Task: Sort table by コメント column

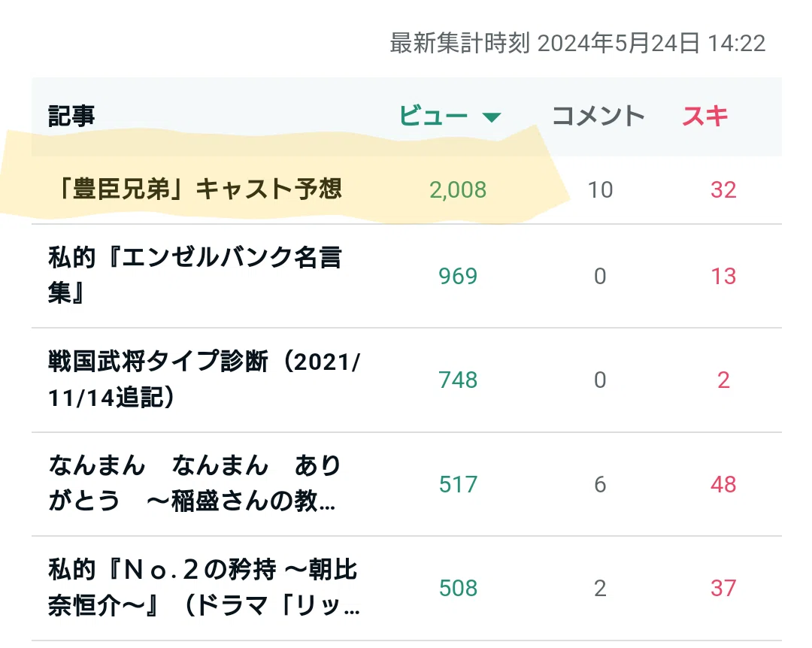Action: pyautogui.click(x=598, y=116)
